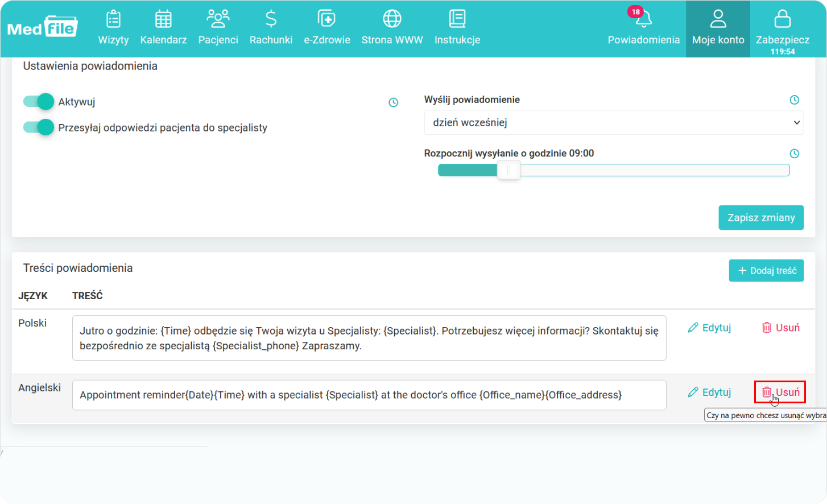The image size is (827, 504).
Task: Click the pencil icon in Angielski row
Action: point(693,393)
